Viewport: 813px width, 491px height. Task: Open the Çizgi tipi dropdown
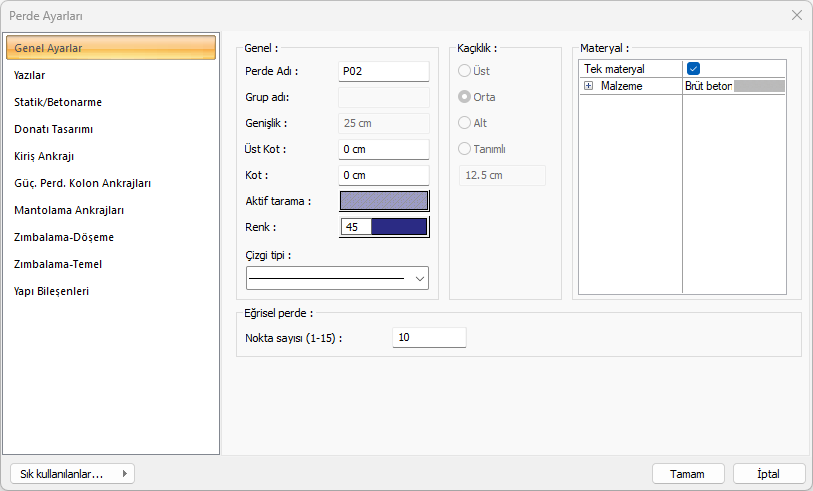337,278
